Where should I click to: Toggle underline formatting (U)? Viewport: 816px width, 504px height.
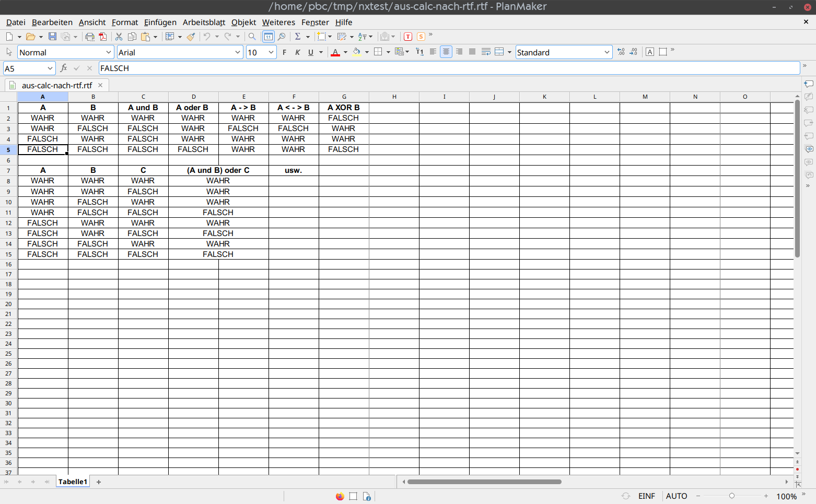[311, 52]
